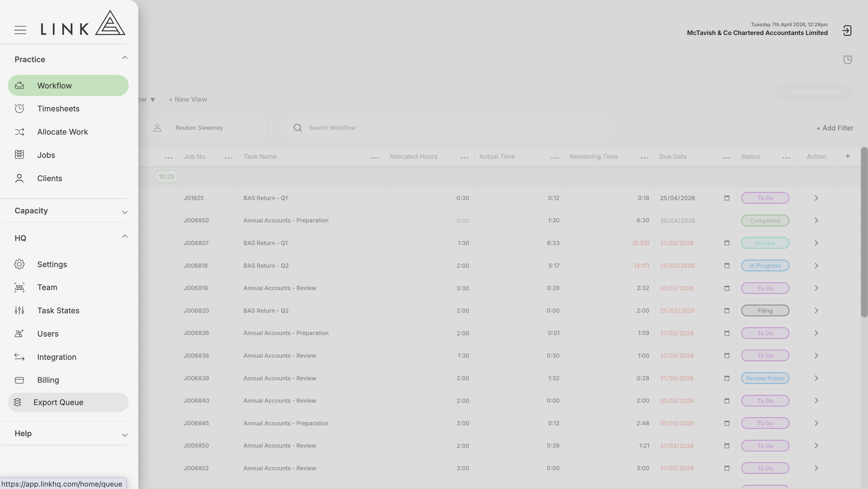Image resolution: width=868 pixels, height=489 pixels.
Task: Open calendar icon for J01925 due date
Action: click(x=727, y=198)
